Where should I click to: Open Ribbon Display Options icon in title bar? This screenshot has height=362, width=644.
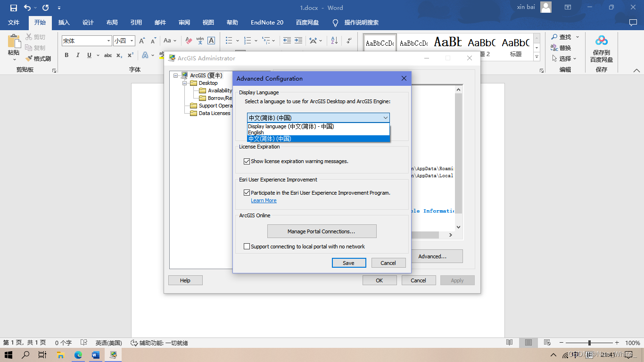pos(568,8)
